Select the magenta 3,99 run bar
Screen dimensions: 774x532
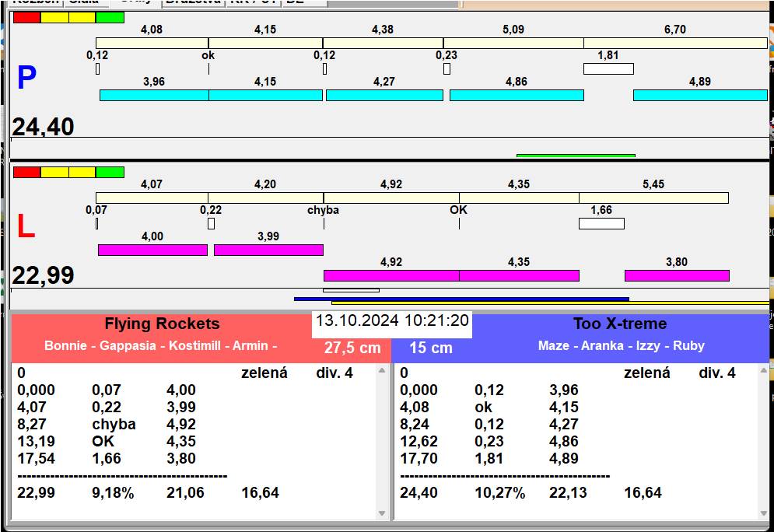coord(269,250)
